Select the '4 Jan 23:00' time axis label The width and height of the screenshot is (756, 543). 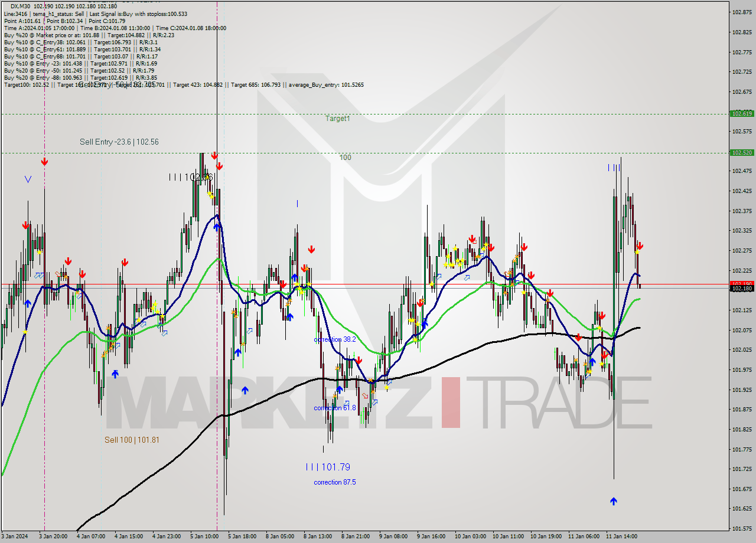click(167, 537)
